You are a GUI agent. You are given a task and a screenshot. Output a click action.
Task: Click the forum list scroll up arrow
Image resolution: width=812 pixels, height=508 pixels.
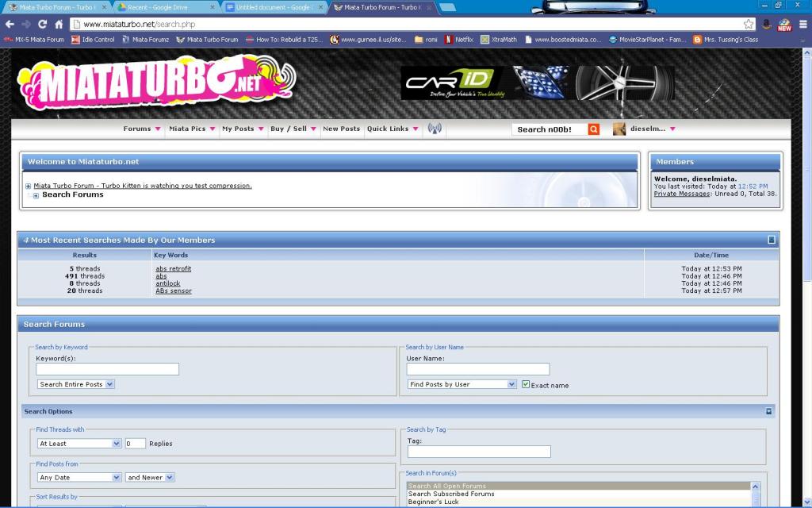[755, 487]
